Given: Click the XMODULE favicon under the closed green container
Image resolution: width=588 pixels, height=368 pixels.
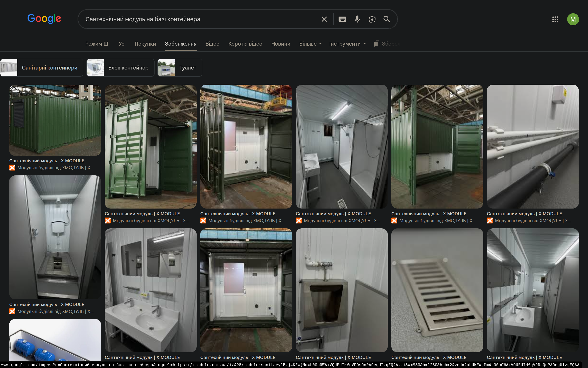Looking at the screenshot, I should pyautogui.click(x=12, y=168).
